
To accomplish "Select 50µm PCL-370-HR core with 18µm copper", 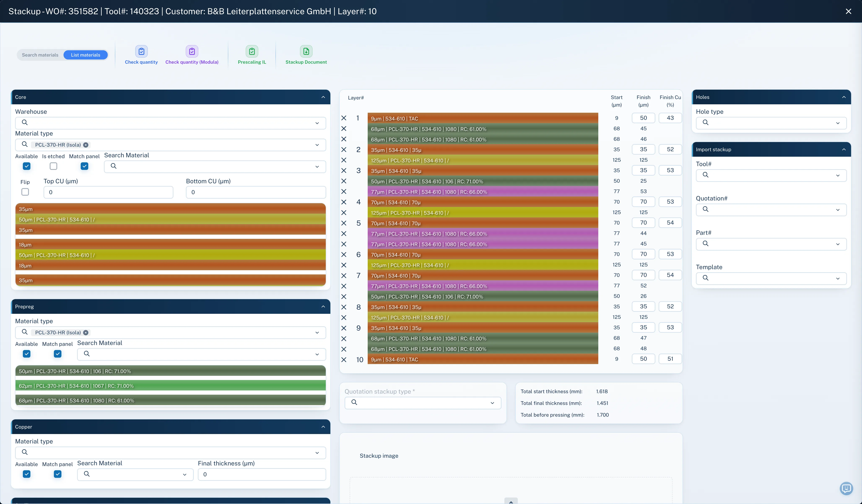I will pyautogui.click(x=170, y=255).
